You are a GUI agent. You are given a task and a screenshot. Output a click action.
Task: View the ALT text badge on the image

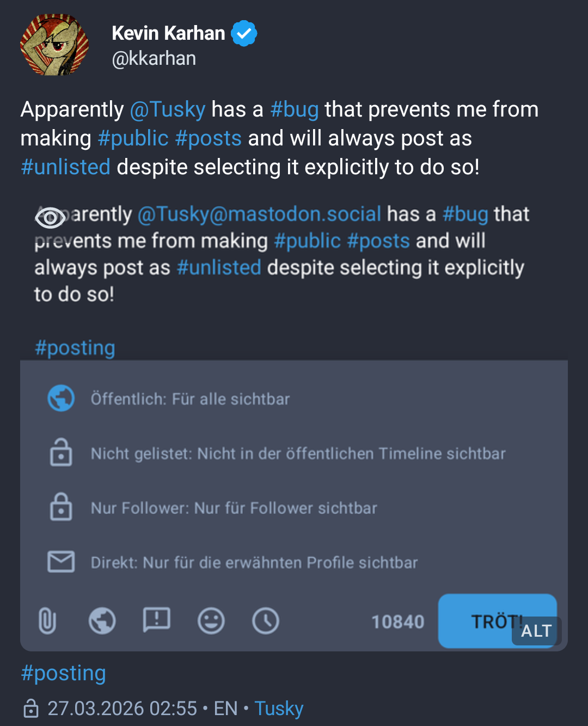[x=536, y=631]
